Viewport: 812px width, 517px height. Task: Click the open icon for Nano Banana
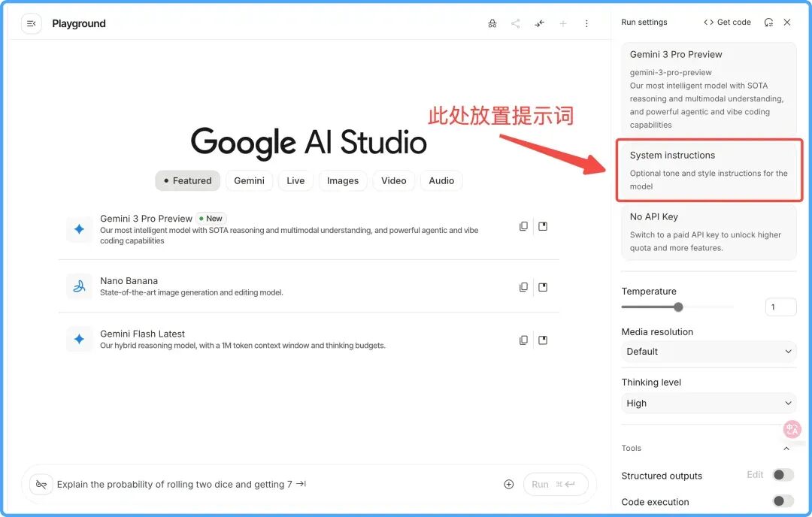point(543,287)
